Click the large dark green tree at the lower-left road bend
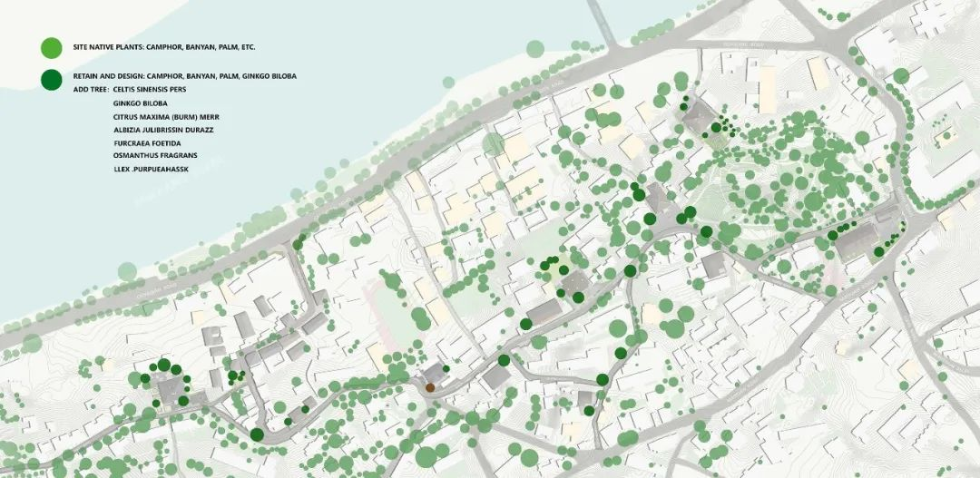 click(x=257, y=434)
